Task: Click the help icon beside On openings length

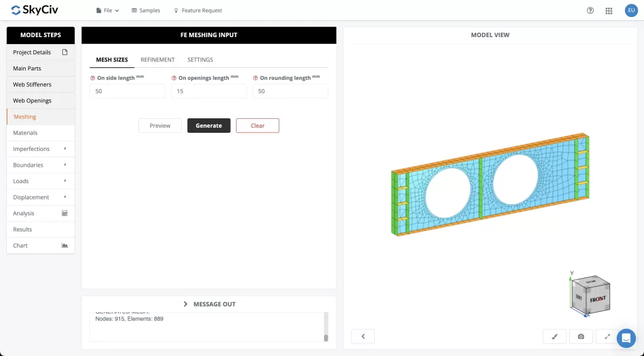Action: click(x=174, y=78)
